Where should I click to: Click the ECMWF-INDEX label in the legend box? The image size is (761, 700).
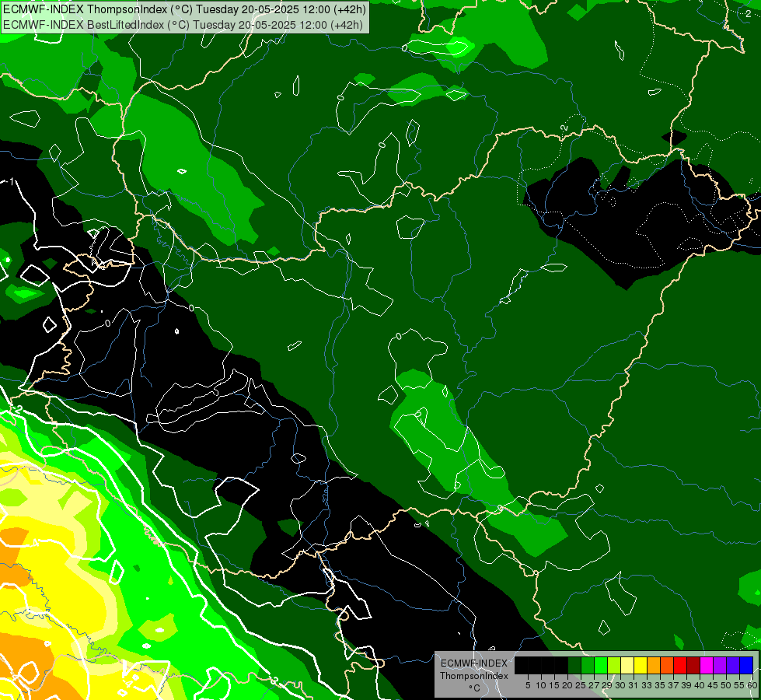474,663
